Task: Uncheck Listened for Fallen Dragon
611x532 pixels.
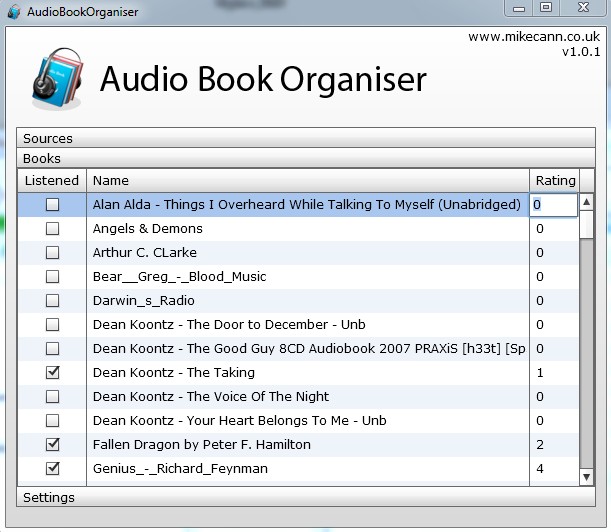Action: 53,444
